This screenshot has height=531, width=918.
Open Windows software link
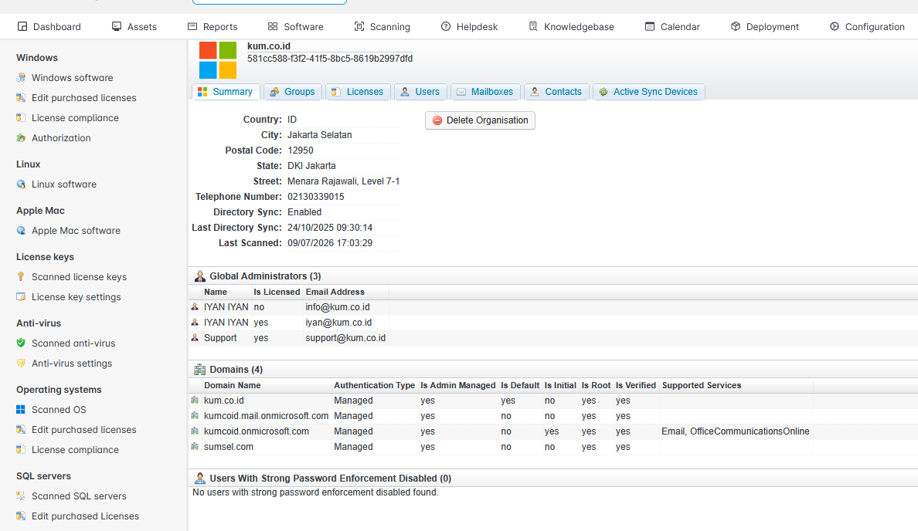[72, 77]
